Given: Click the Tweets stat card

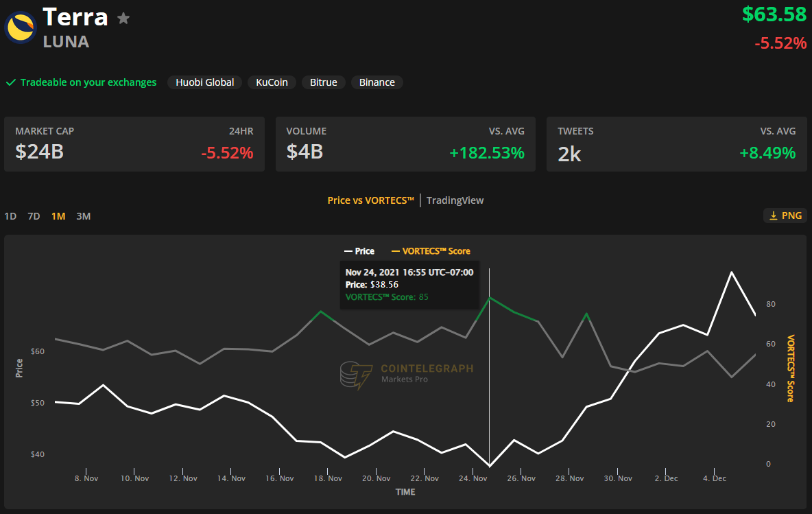Looking at the screenshot, I should point(676,144).
